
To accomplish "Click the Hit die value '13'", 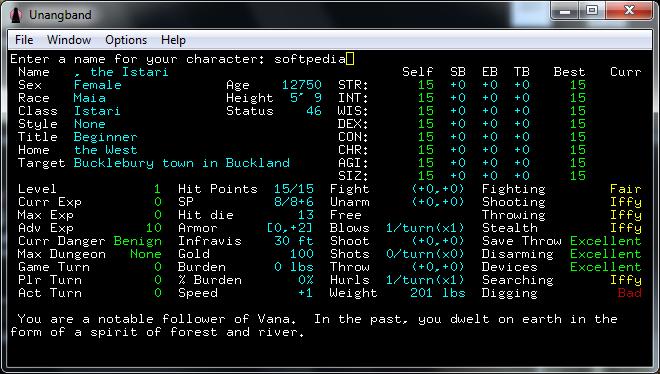I will coord(306,215).
